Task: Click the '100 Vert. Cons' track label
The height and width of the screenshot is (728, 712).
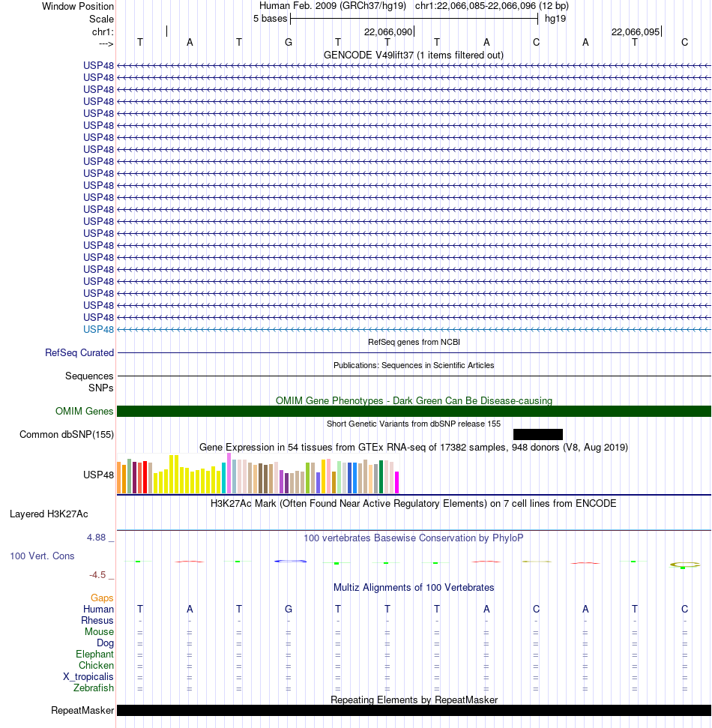Action: (42, 556)
